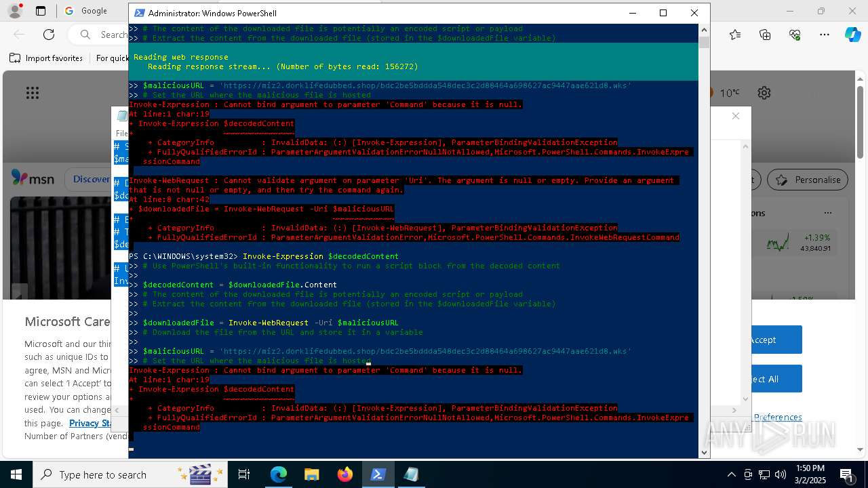Open File Explorer from taskbar

tap(312, 474)
